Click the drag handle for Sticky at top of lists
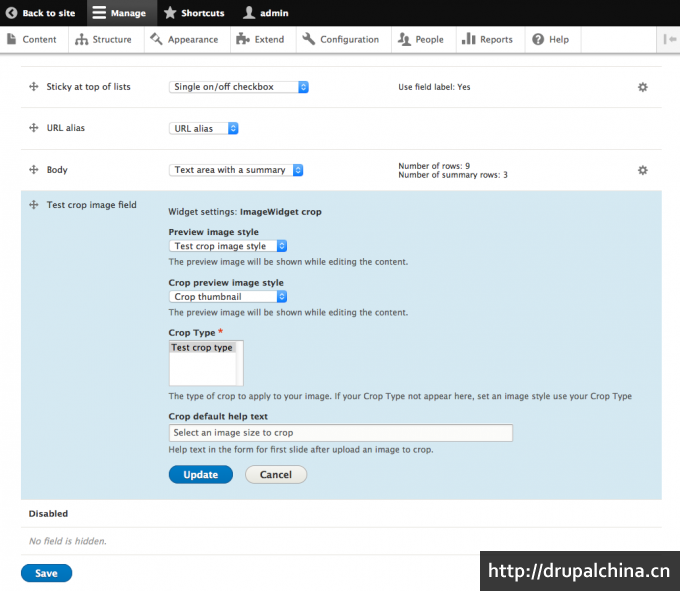 [34, 87]
